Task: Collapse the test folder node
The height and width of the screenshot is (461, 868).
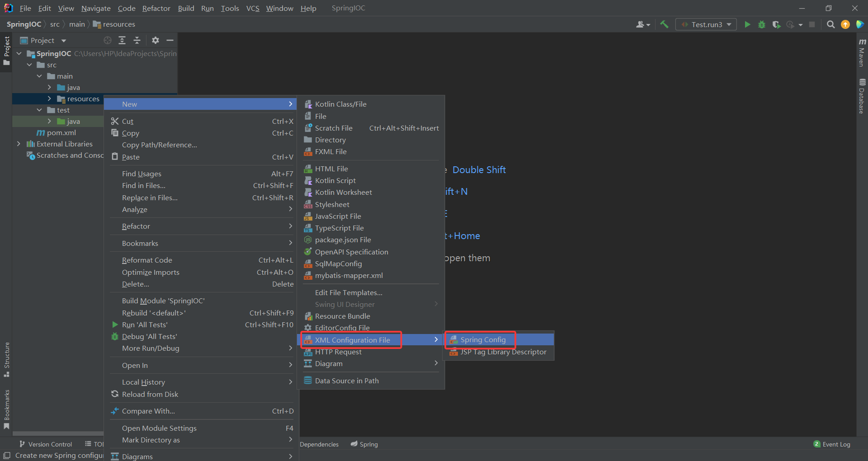Action: point(39,110)
